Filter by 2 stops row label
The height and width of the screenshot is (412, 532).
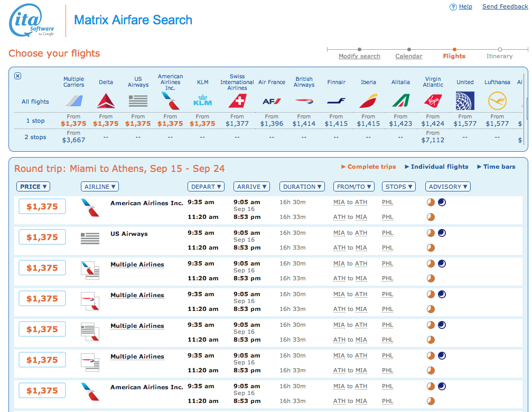[x=35, y=137]
